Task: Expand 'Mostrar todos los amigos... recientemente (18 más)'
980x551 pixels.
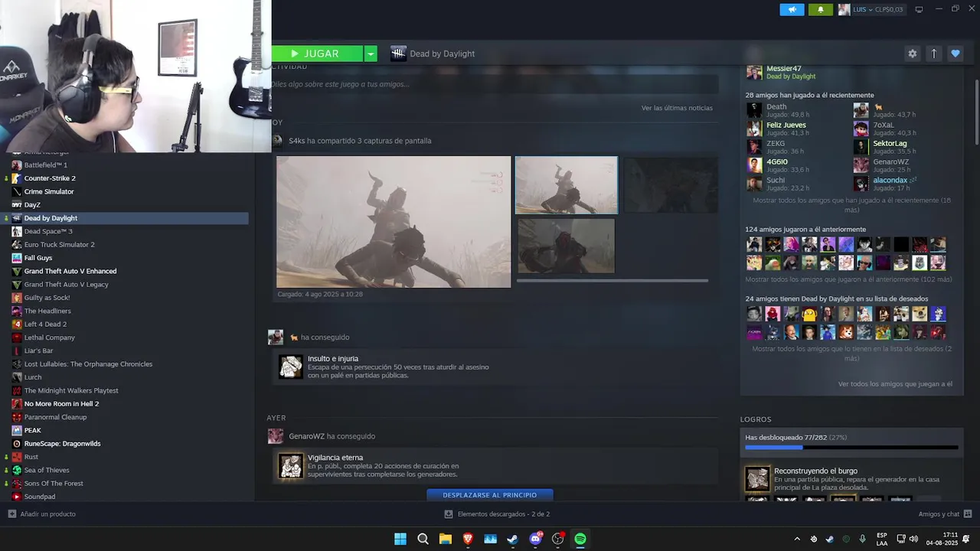Action: click(851, 205)
